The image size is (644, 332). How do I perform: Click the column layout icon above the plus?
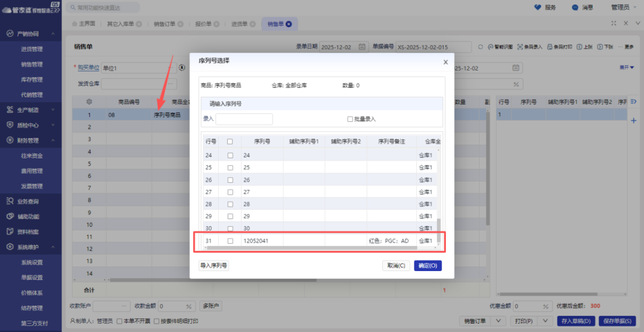tap(633, 102)
